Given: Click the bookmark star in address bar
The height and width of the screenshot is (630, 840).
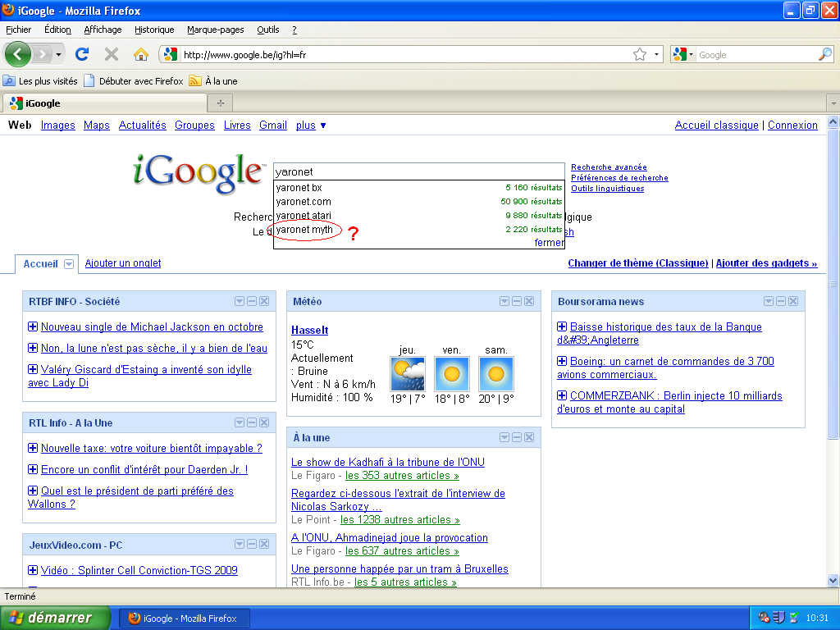Looking at the screenshot, I should click(640, 54).
